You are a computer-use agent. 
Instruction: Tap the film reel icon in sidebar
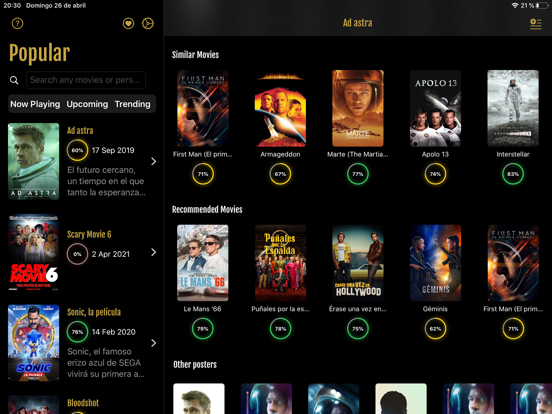[148, 24]
